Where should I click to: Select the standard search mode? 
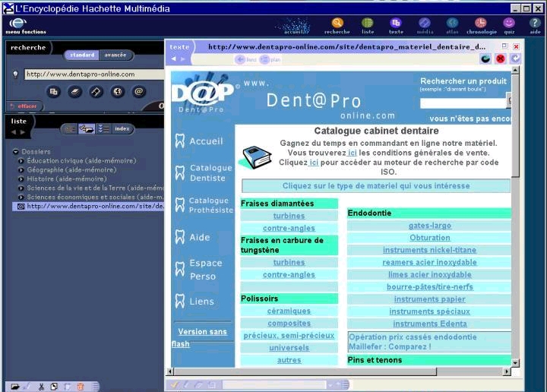pyautogui.click(x=82, y=55)
